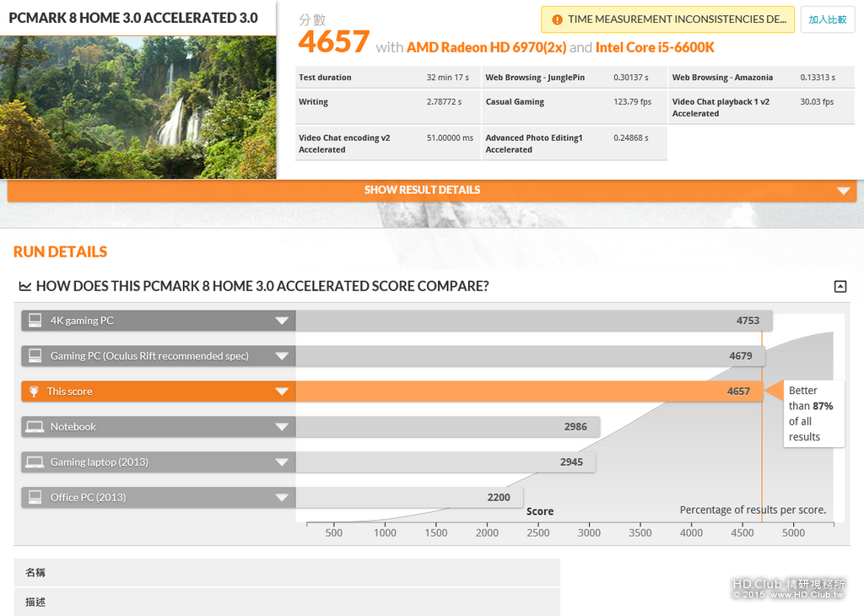Click the 2.78772 s Writing value

coord(444,102)
